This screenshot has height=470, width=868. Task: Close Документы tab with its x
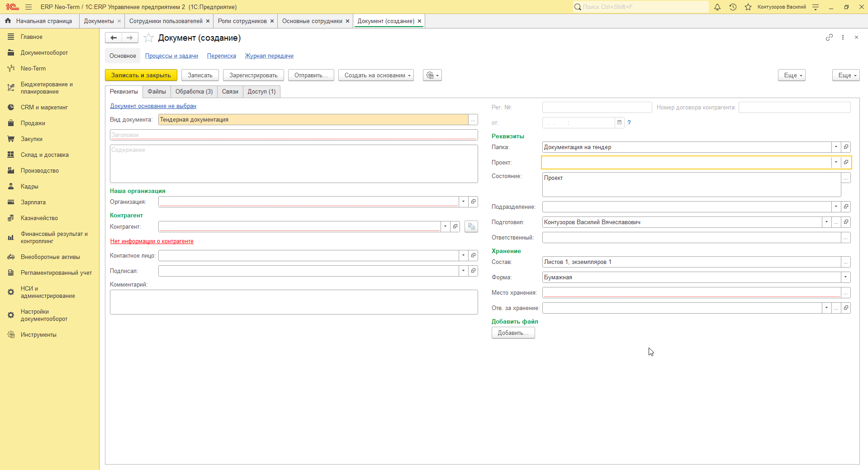pyautogui.click(x=119, y=21)
